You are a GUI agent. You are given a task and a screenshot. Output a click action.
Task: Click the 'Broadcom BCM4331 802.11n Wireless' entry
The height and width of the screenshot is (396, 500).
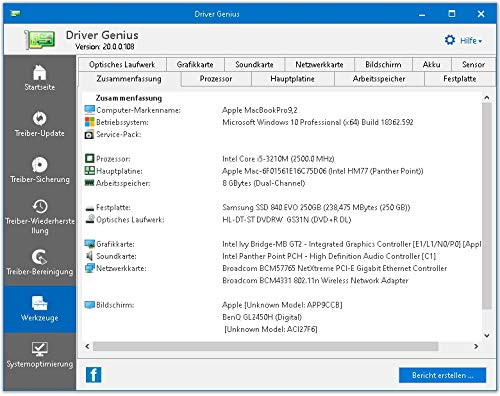[x=315, y=280]
